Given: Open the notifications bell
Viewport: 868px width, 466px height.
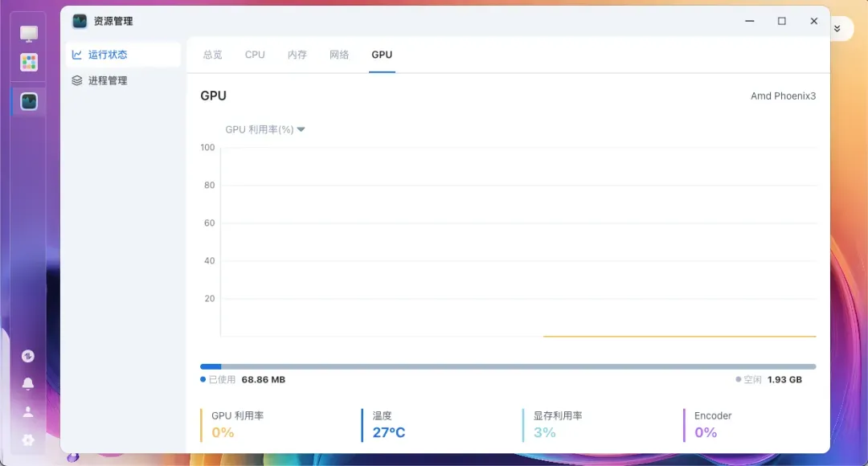Looking at the screenshot, I should [28, 384].
